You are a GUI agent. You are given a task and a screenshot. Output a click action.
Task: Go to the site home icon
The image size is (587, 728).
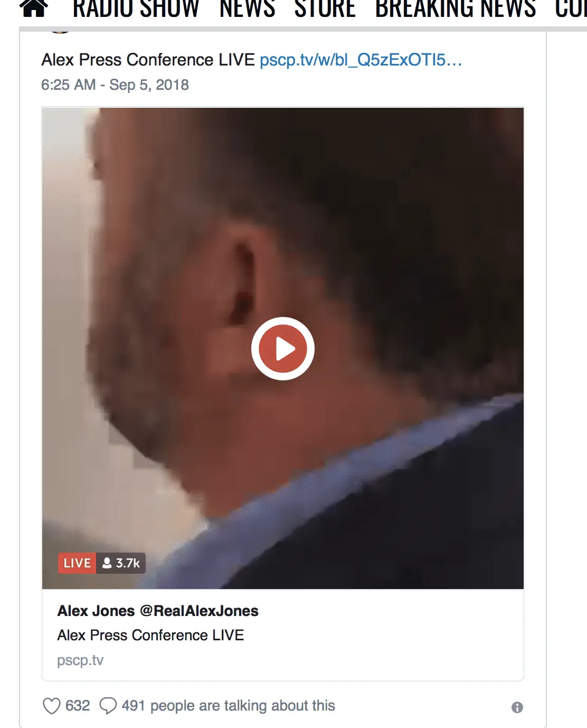click(x=34, y=8)
